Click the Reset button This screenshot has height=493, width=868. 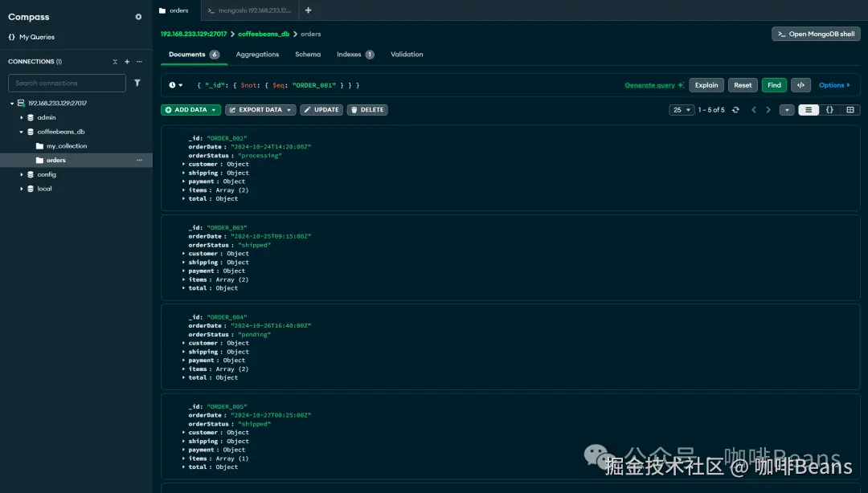coord(743,85)
